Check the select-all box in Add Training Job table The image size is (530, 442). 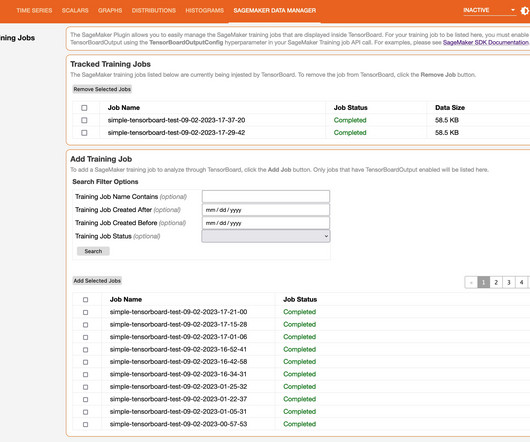click(x=86, y=300)
